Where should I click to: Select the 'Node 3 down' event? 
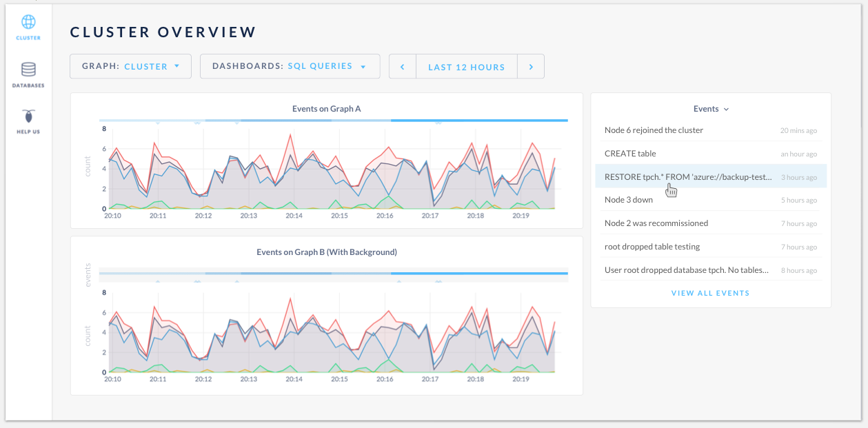711,200
